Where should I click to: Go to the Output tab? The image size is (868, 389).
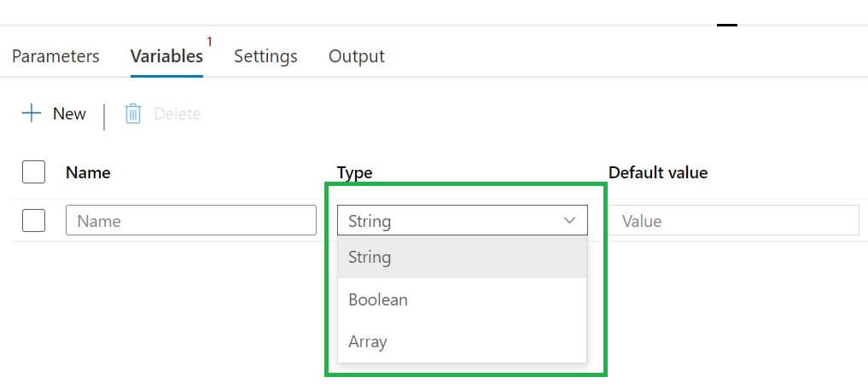(357, 56)
